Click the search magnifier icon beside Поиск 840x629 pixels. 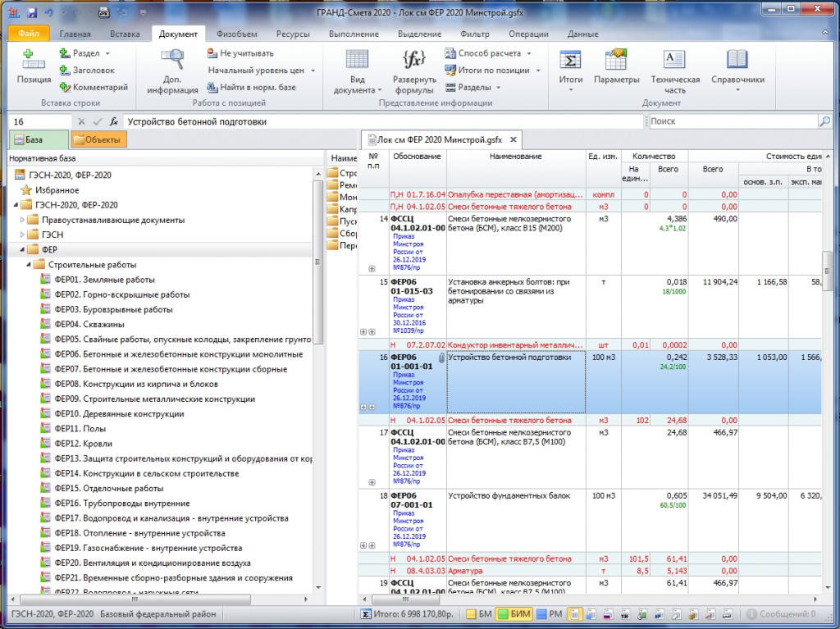click(x=825, y=121)
